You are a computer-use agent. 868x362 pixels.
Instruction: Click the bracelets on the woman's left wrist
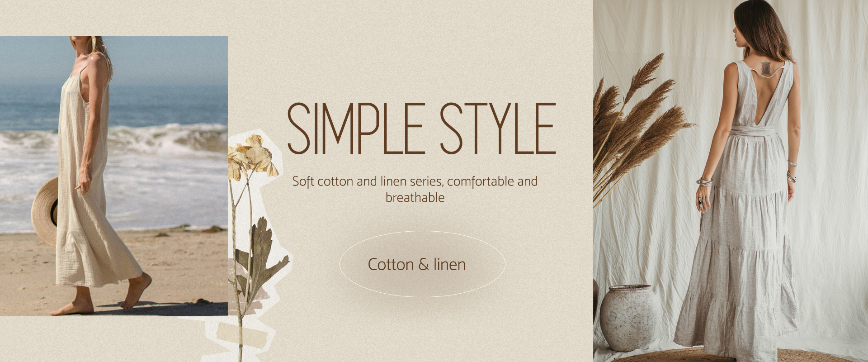tap(705, 181)
